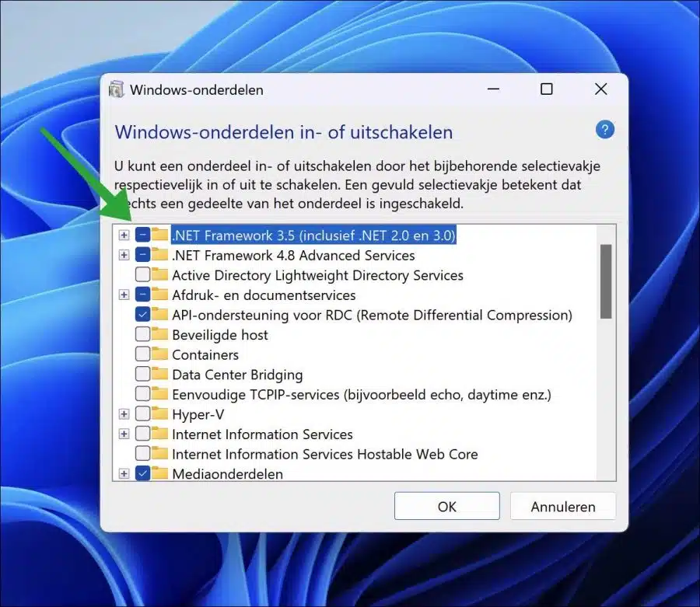Expand the Mediaonderdelen node
This screenshot has height=607, width=700.
[124, 473]
